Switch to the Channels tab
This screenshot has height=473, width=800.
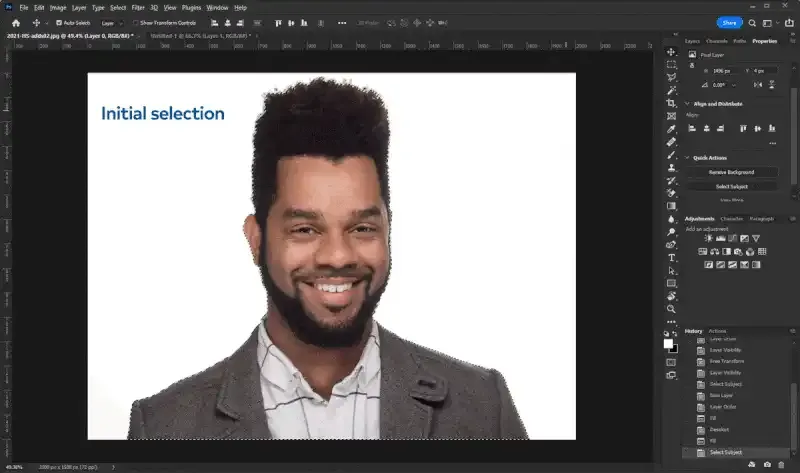click(x=717, y=41)
